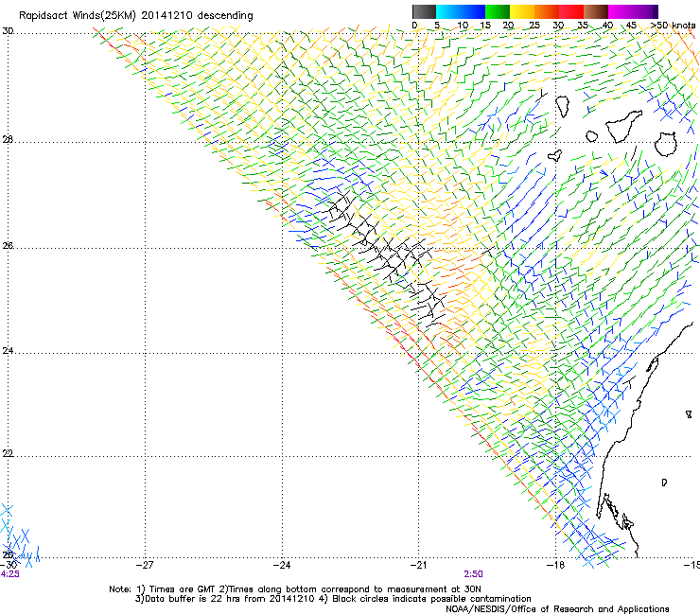Click the magenta-purple 40-50 knots legend swatch
The width and height of the screenshot is (700, 615).
click(x=633, y=11)
